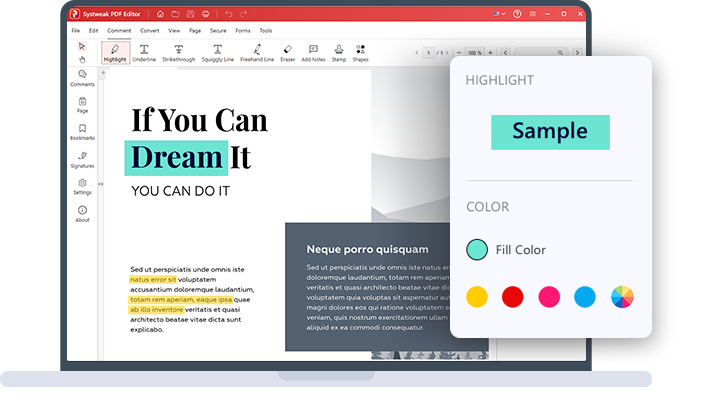The height and width of the screenshot is (404, 711).
Task: Pick the Squiggly Line tool
Action: tap(218, 53)
